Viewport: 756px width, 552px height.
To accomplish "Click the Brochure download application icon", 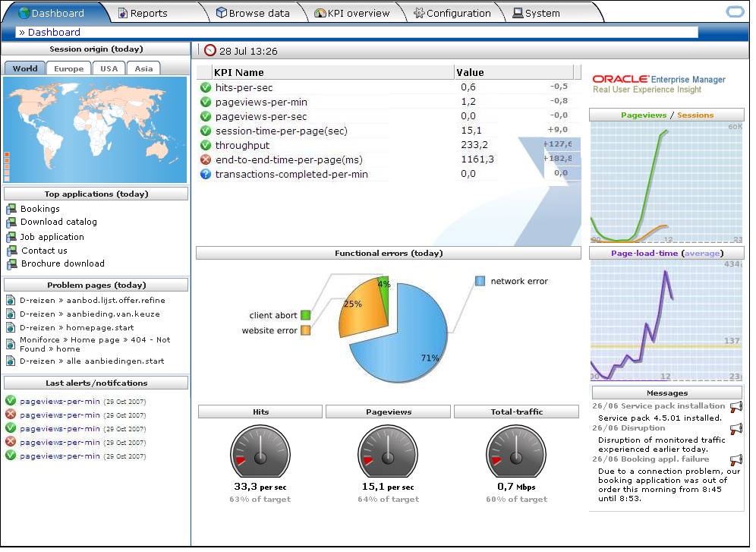I will (11, 264).
